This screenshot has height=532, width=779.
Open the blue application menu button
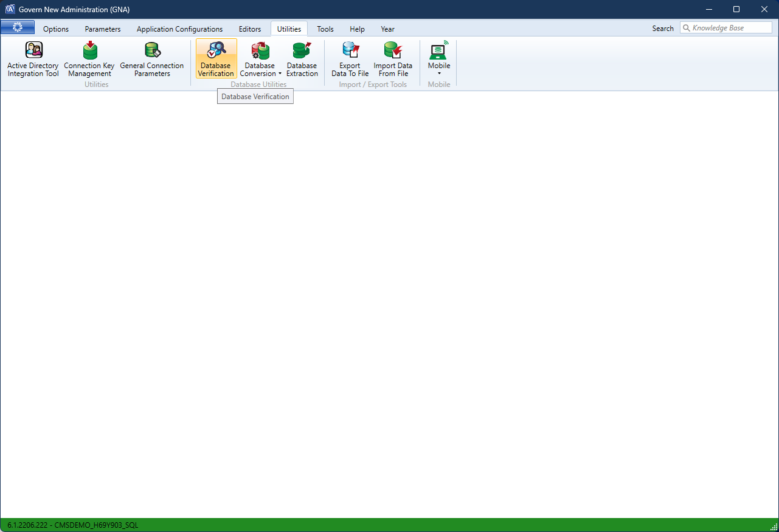(x=18, y=28)
